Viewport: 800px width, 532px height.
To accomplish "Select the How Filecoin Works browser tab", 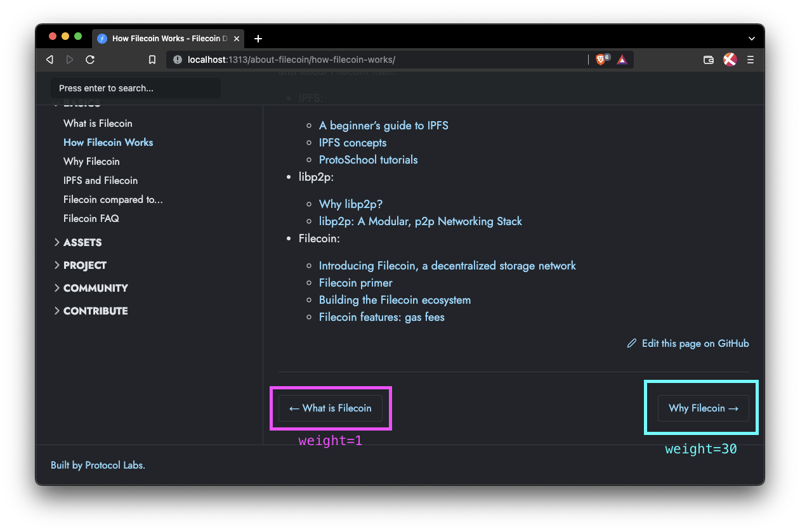I will coord(169,39).
